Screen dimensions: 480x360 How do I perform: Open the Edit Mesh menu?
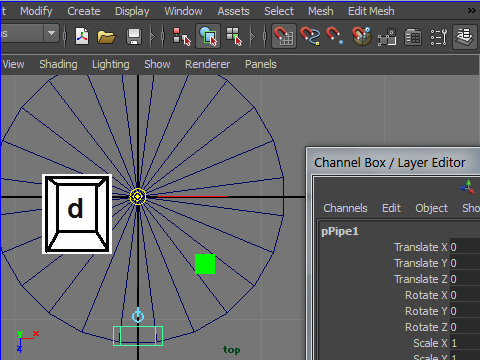click(x=371, y=11)
